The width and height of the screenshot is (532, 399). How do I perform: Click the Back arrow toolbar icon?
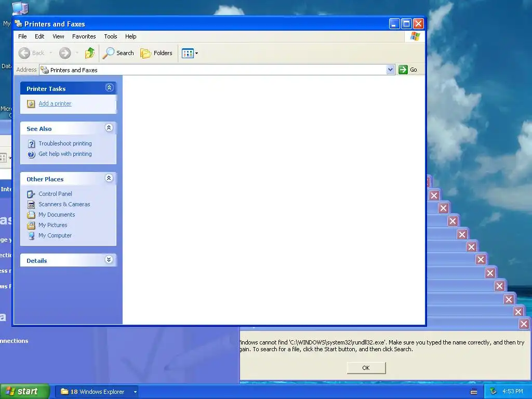coord(24,53)
